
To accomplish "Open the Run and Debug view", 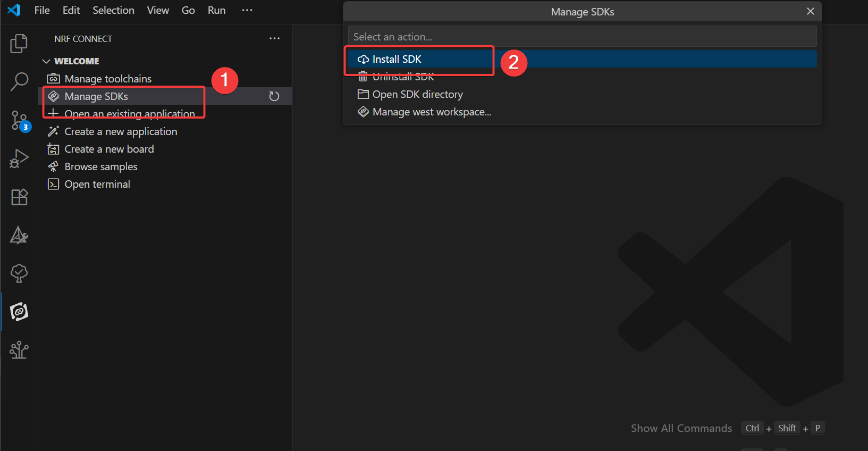I will (19, 158).
